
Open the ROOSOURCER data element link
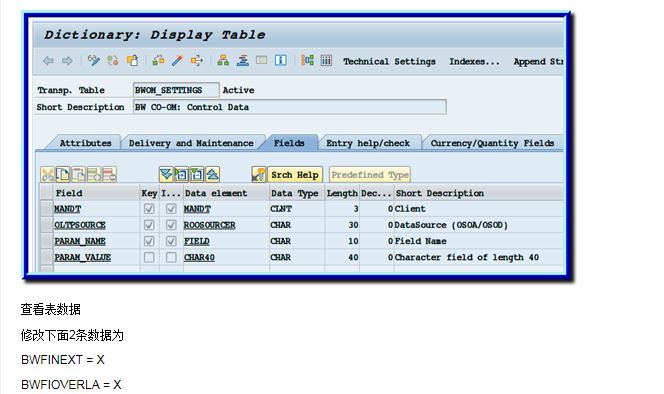tap(210, 225)
